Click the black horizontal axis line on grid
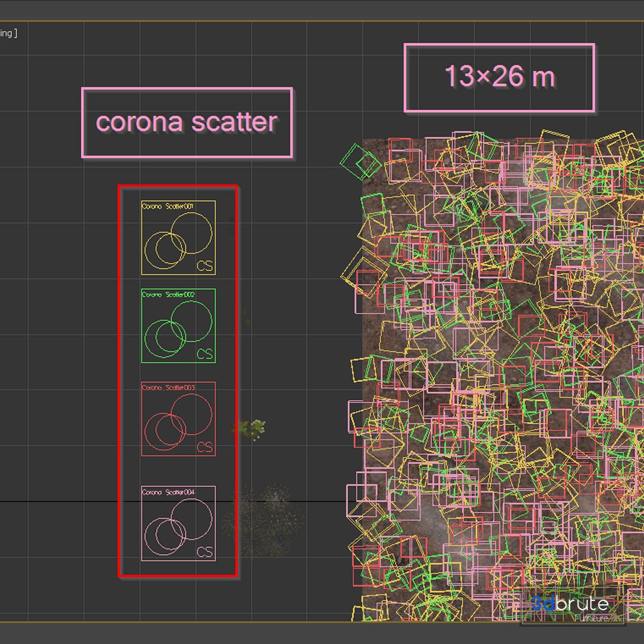The image size is (644, 644). 64,502
